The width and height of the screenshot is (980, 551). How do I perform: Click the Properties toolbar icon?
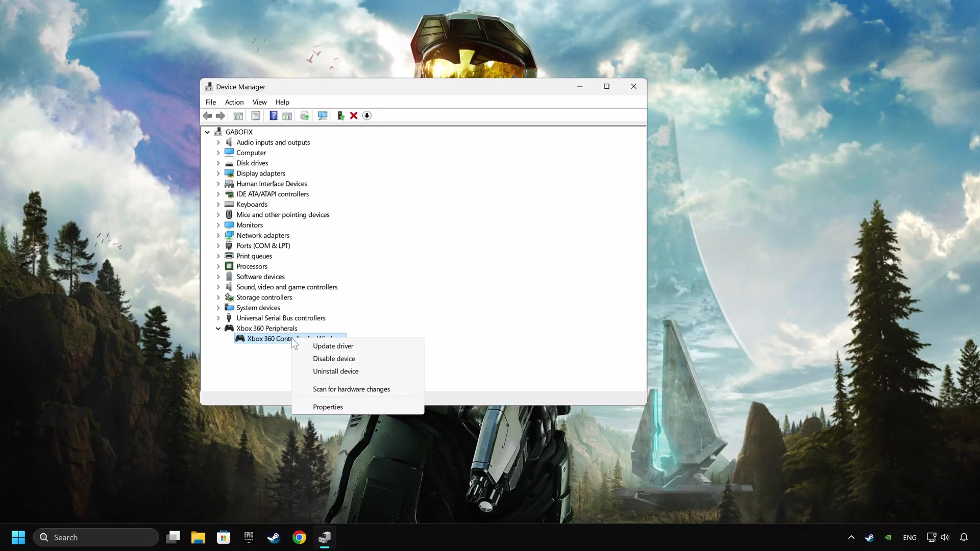(256, 116)
